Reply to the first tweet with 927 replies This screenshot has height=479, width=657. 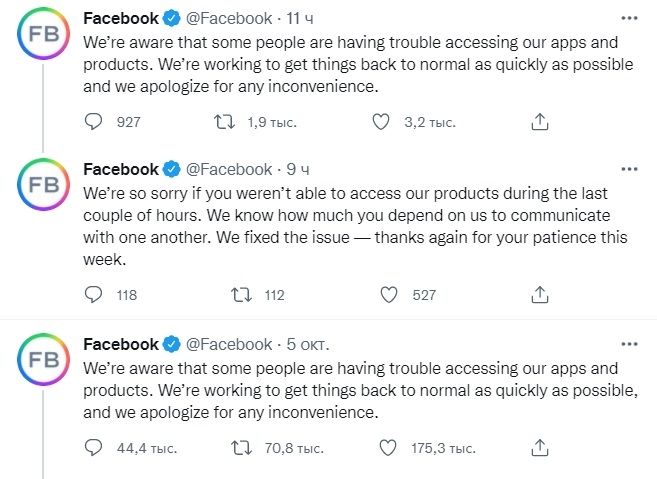tap(93, 122)
